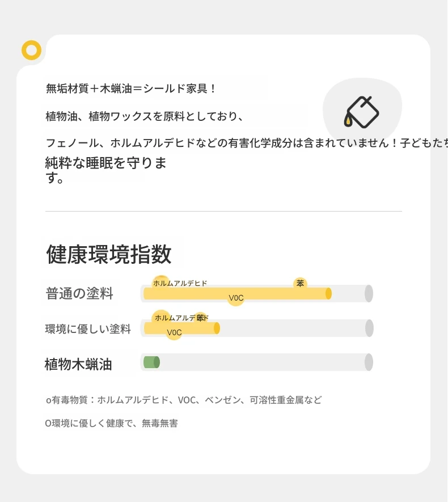The height and width of the screenshot is (502, 448).
Task: Click the 純粋な睡眠を守ります text
Action: tap(106, 170)
